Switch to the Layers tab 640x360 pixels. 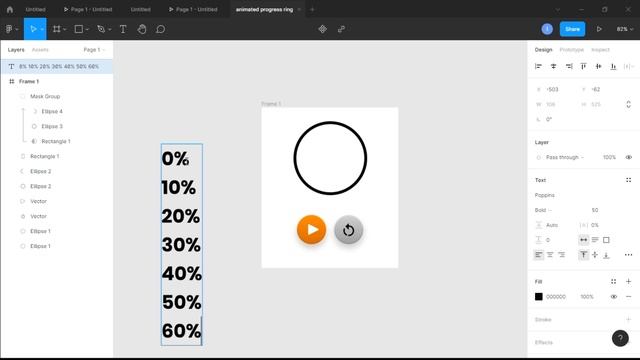(x=16, y=49)
